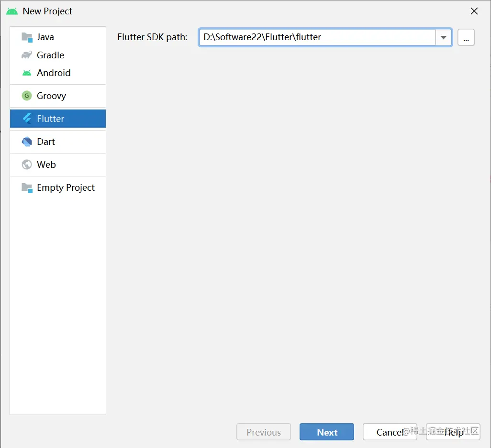Expand Flutter SDK path dropdown

click(444, 37)
